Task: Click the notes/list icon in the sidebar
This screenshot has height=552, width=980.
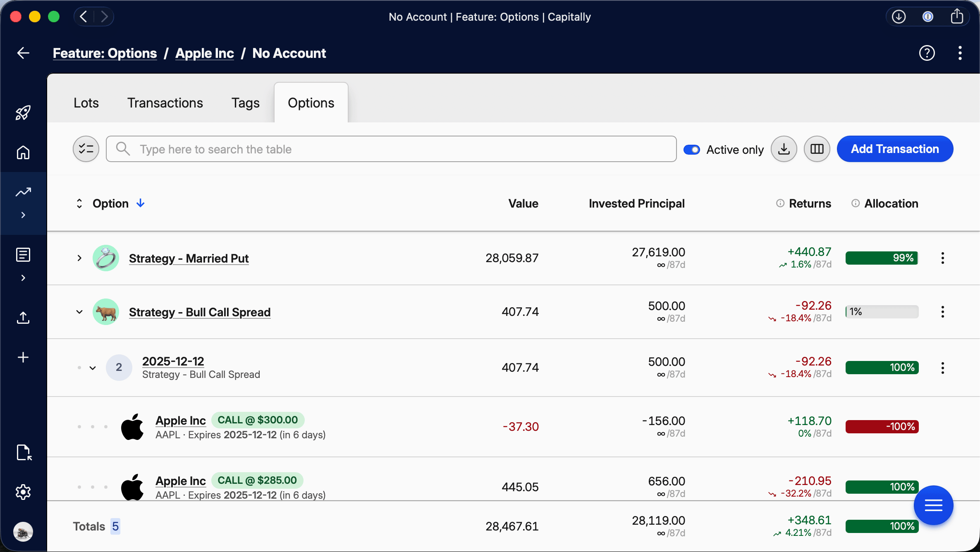Action: point(23,255)
